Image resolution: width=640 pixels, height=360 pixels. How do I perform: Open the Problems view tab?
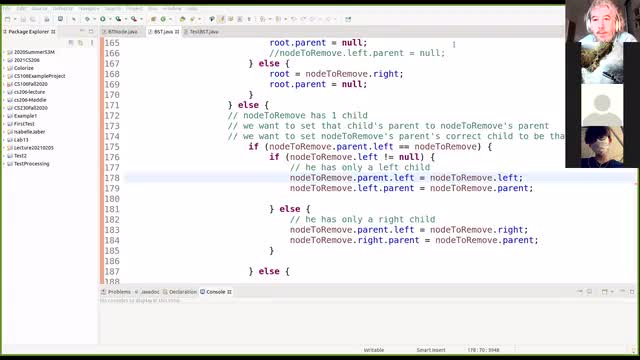[116, 292]
